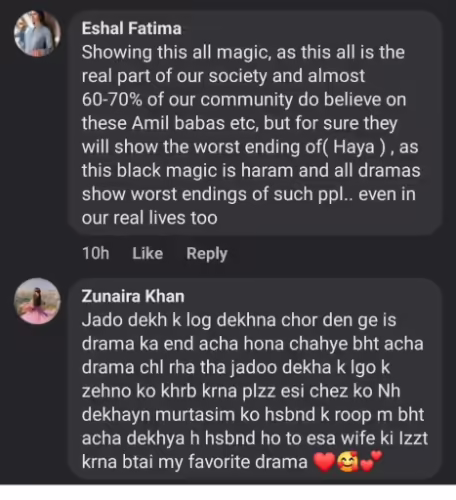456x500 pixels.
Task: Open the Eshal Fatima name link
Action: pyautogui.click(x=132, y=28)
